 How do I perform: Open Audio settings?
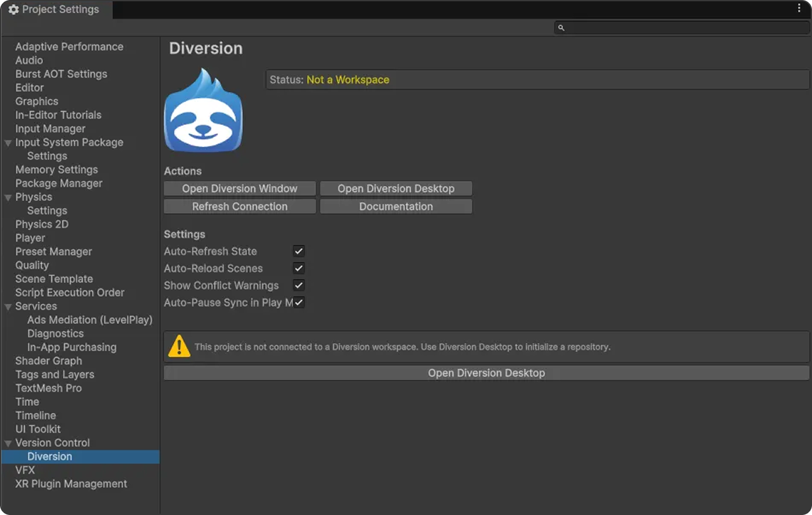click(29, 60)
